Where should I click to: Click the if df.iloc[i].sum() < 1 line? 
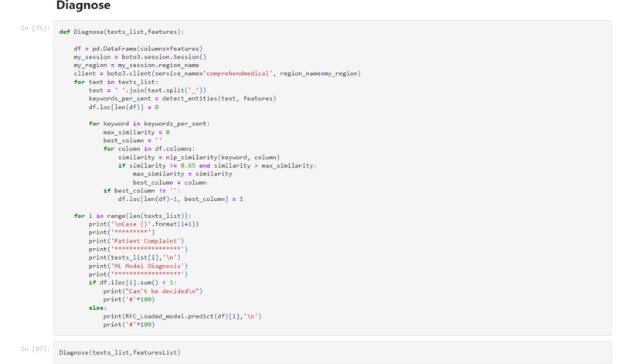tap(132, 283)
